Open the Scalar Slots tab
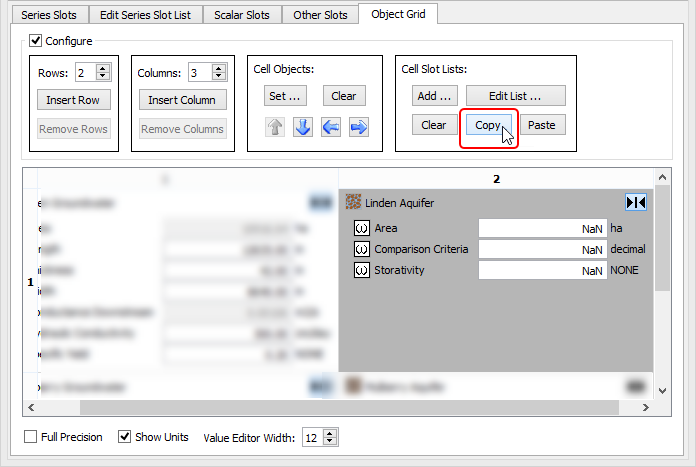Viewport: 696px width, 467px height. click(x=243, y=15)
